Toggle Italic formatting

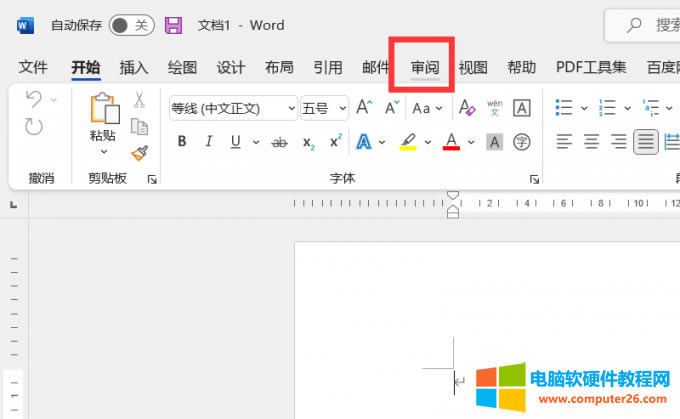(208, 142)
